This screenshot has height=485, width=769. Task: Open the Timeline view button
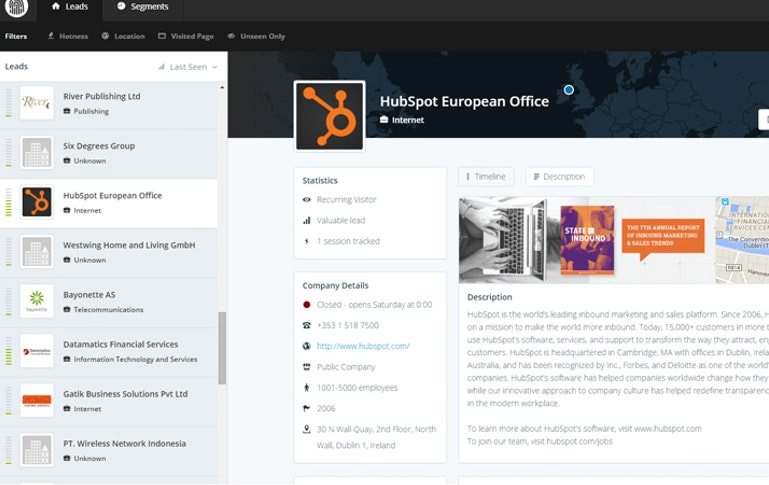tap(486, 177)
